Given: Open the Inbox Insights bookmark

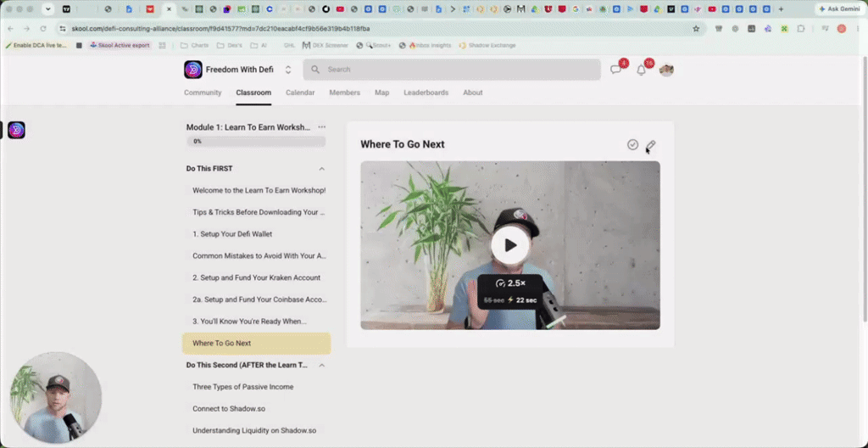Looking at the screenshot, I should coord(426,46).
